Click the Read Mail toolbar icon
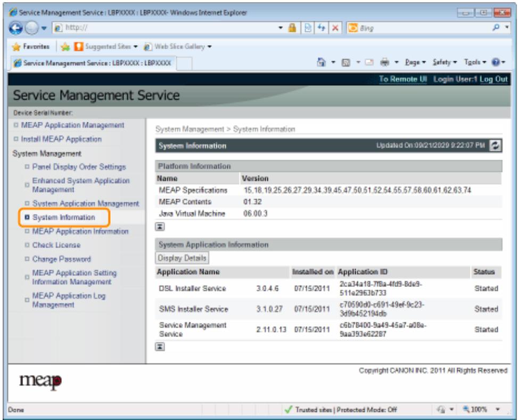This screenshot has height=420, width=518. 369,62
